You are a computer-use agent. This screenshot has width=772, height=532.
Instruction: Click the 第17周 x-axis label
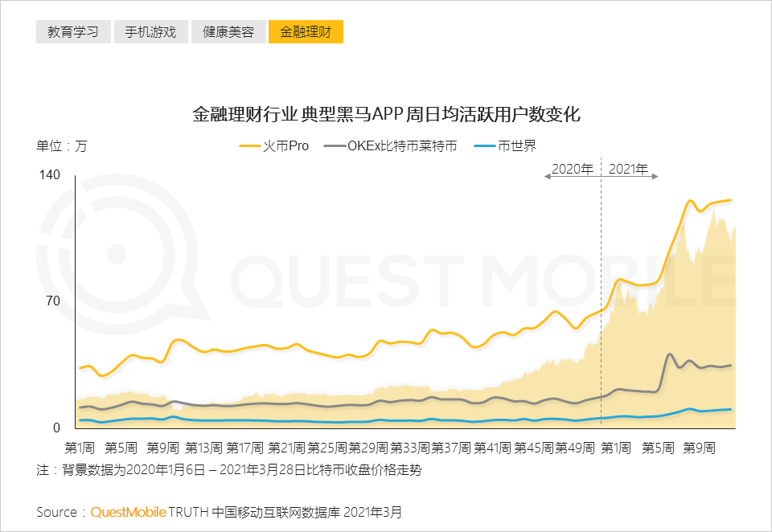pos(245,448)
